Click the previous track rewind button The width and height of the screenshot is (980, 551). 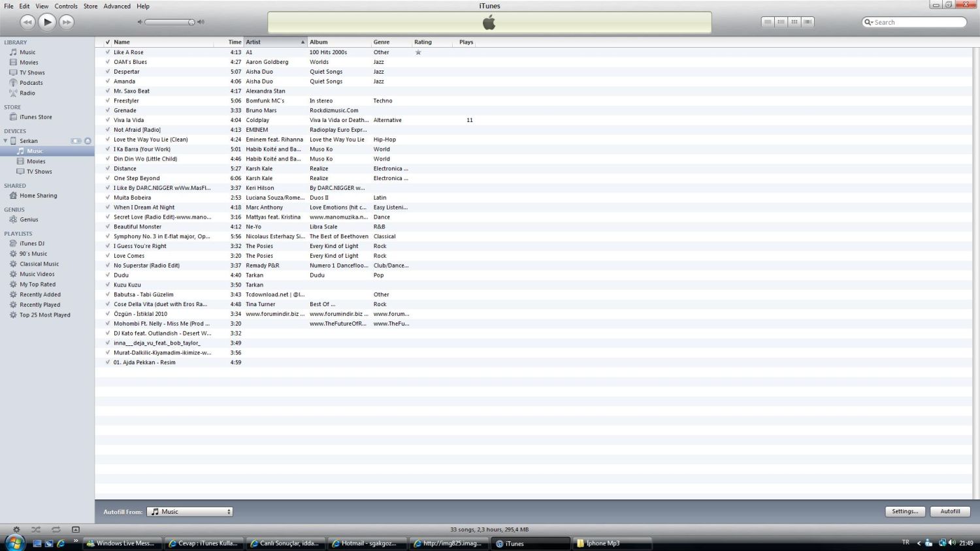[x=27, y=22]
